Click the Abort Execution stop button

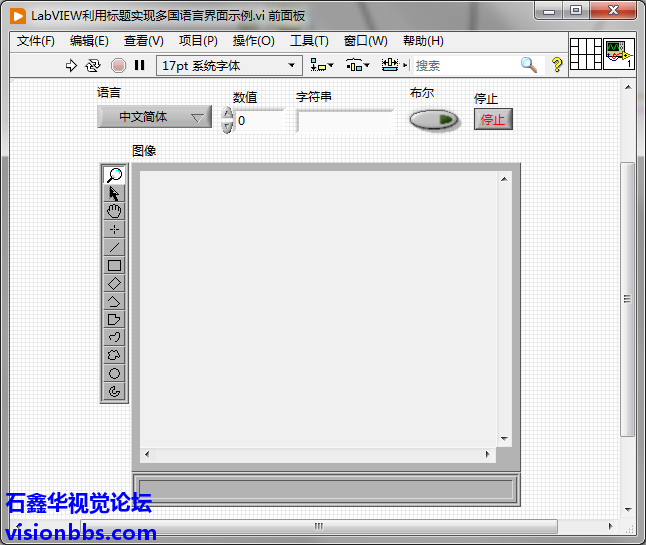pyautogui.click(x=118, y=65)
